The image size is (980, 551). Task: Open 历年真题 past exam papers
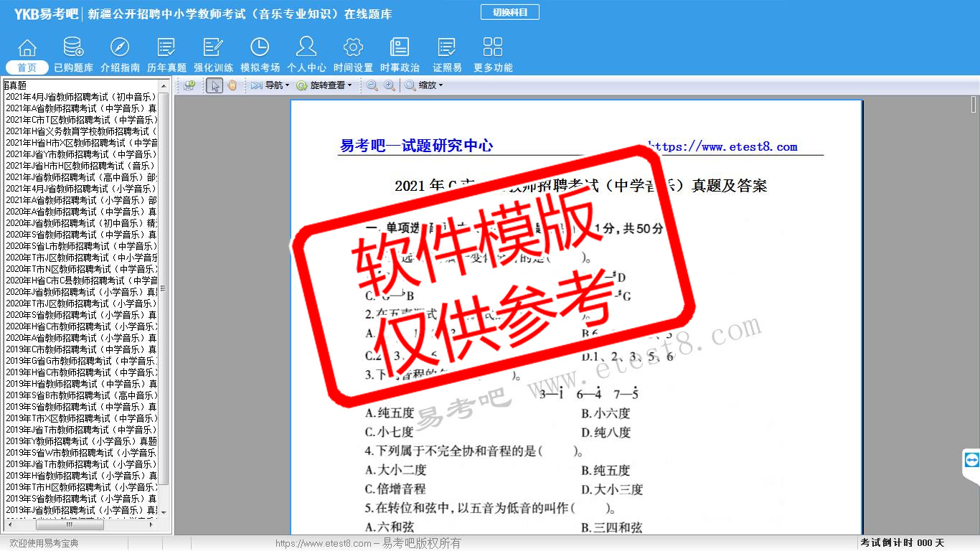(166, 55)
